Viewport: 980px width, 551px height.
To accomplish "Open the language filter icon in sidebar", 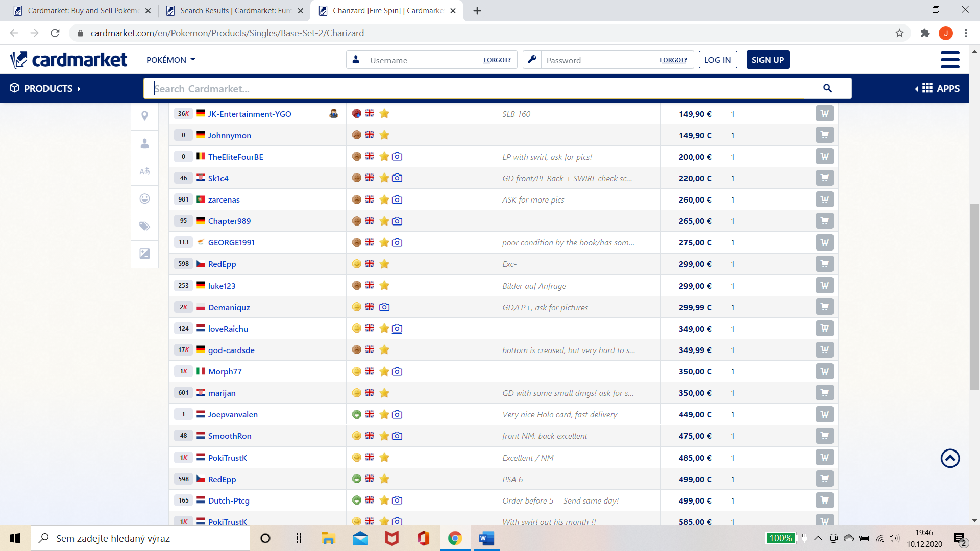I will (x=145, y=171).
